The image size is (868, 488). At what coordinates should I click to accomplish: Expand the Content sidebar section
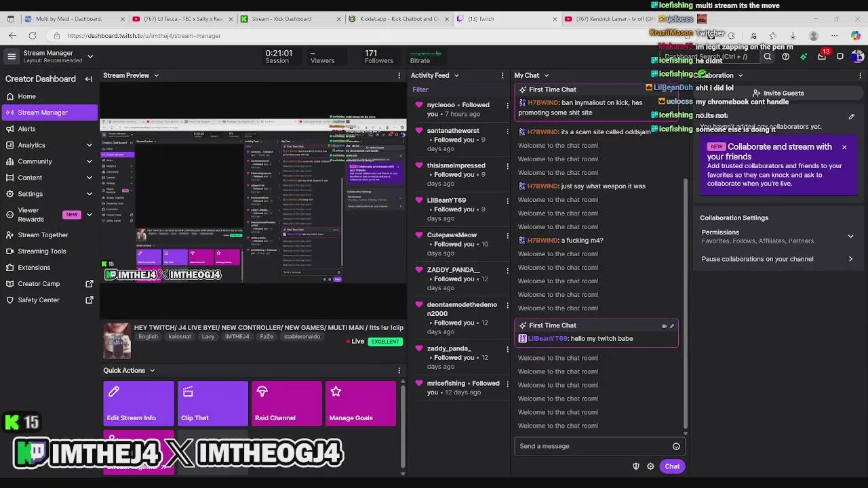[89, 178]
